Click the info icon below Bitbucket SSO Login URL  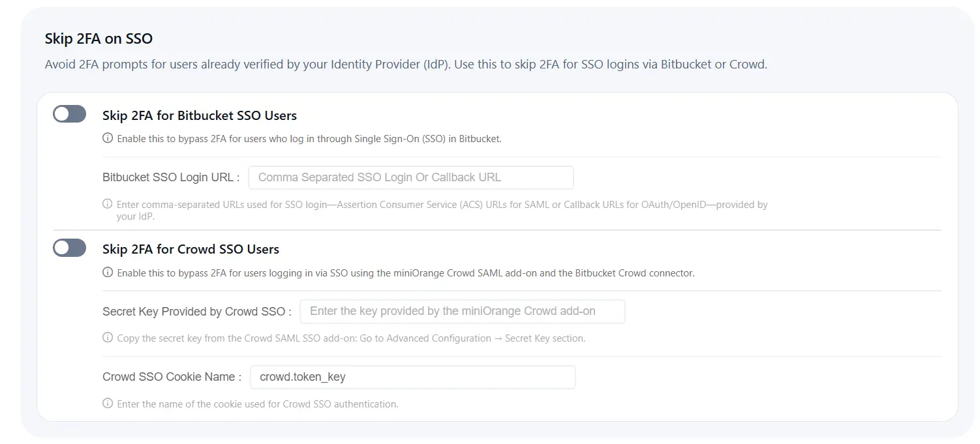click(108, 204)
